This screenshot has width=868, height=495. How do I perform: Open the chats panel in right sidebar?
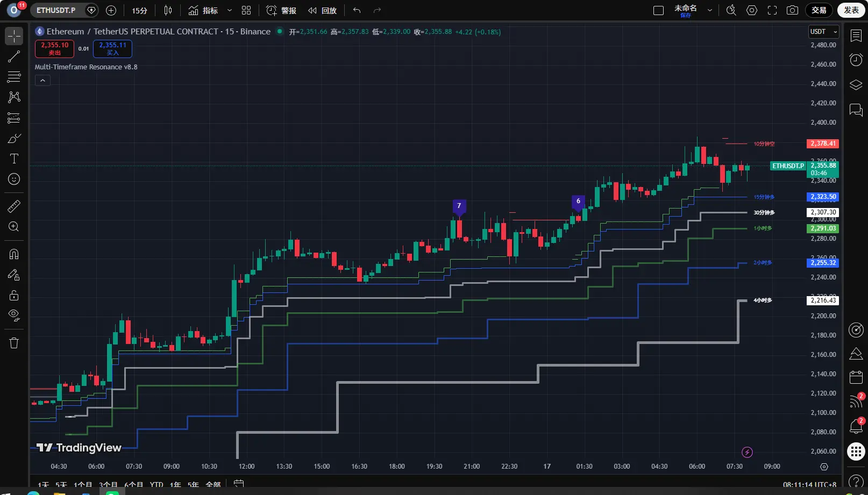click(856, 110)
